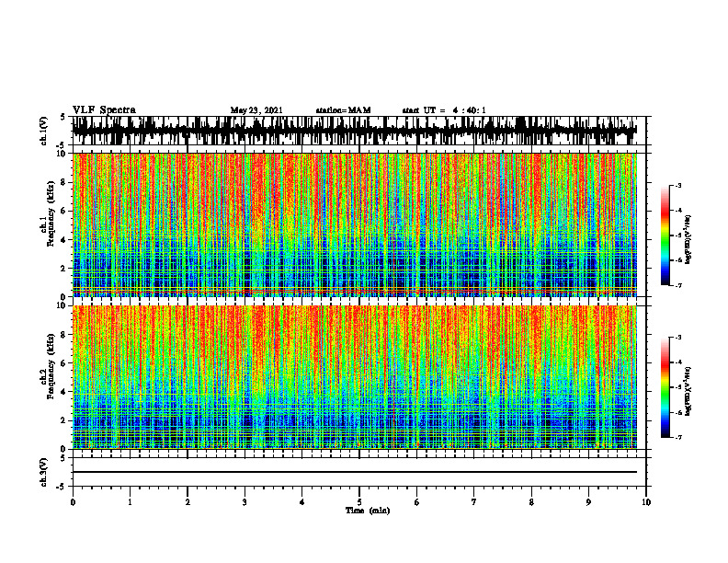Click the "station=MAM" header label
728x563 pixels.
pyautogui.click(x=343, y=110)
